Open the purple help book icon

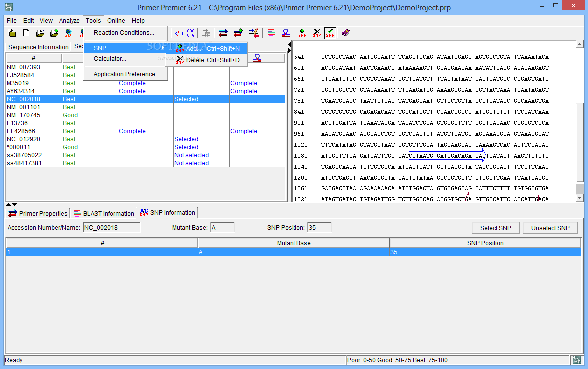[346, 33]
